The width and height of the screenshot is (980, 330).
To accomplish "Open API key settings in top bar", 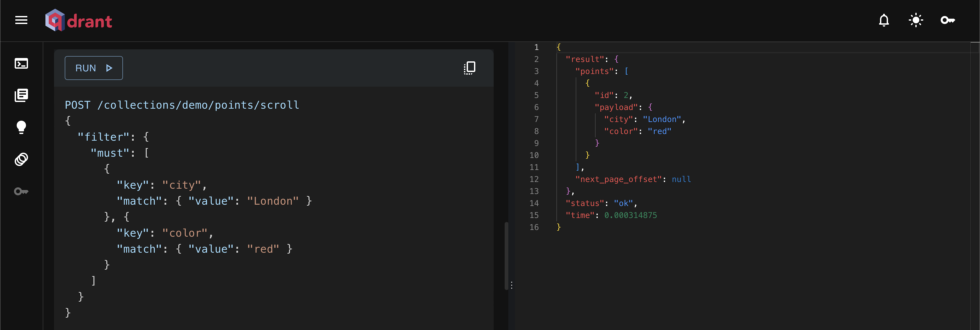I will (948, 20).
